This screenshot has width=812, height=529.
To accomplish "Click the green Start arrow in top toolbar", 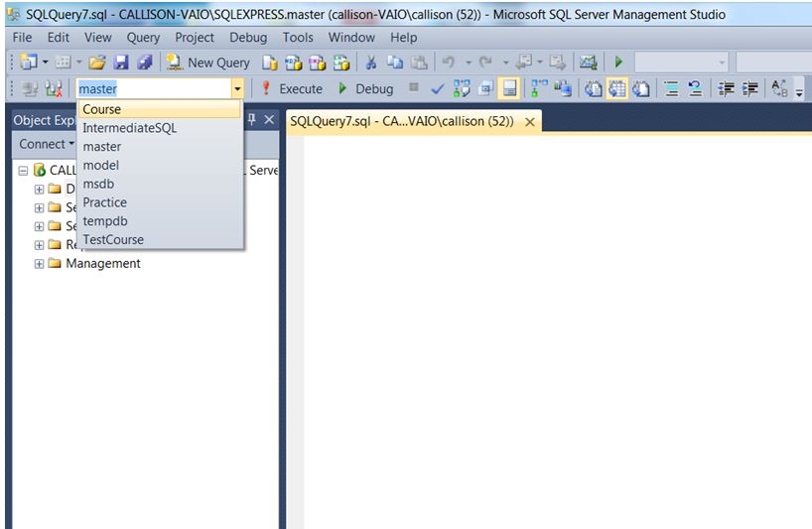I will tap(618, 63).
